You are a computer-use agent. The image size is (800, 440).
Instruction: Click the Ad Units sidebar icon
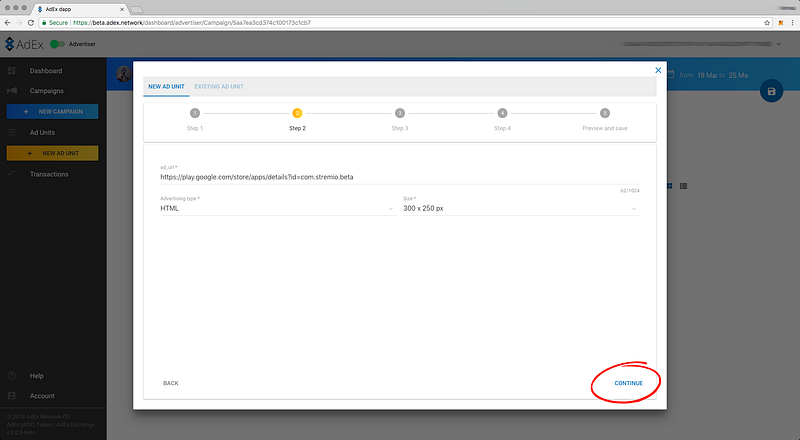point(12,132)
